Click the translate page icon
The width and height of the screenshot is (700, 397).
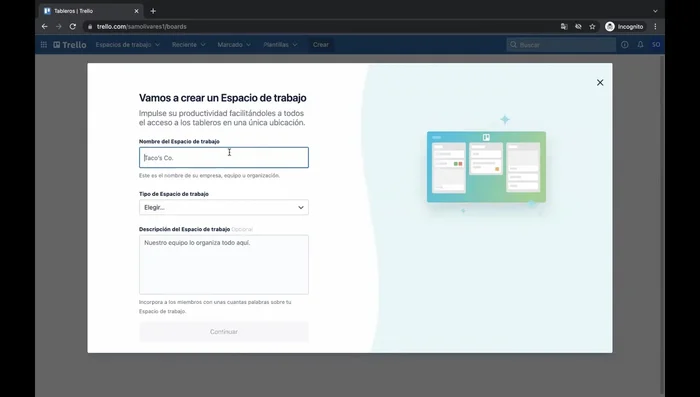(x=564, y=27)
